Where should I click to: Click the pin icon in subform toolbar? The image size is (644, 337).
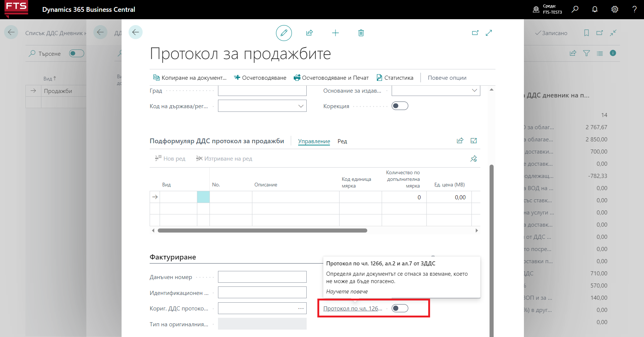click(474, 158)
